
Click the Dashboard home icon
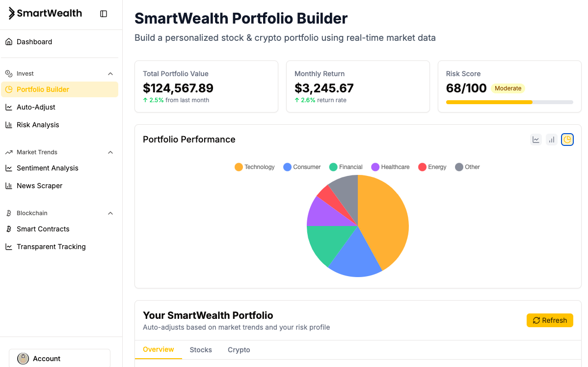(x=9, y=42)
